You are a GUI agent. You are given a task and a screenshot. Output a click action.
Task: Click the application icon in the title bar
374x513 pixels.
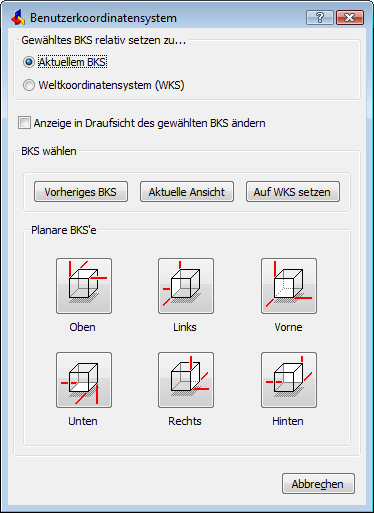click(x=18, y=18)
